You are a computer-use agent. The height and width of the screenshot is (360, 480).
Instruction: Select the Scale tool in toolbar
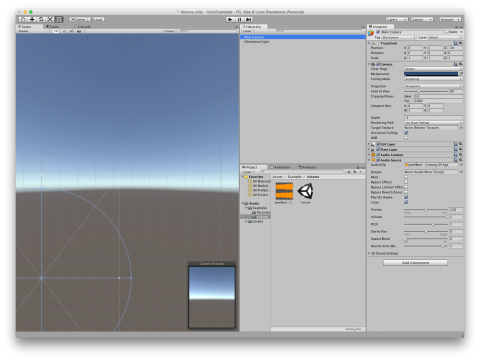[x=50, y=19]
